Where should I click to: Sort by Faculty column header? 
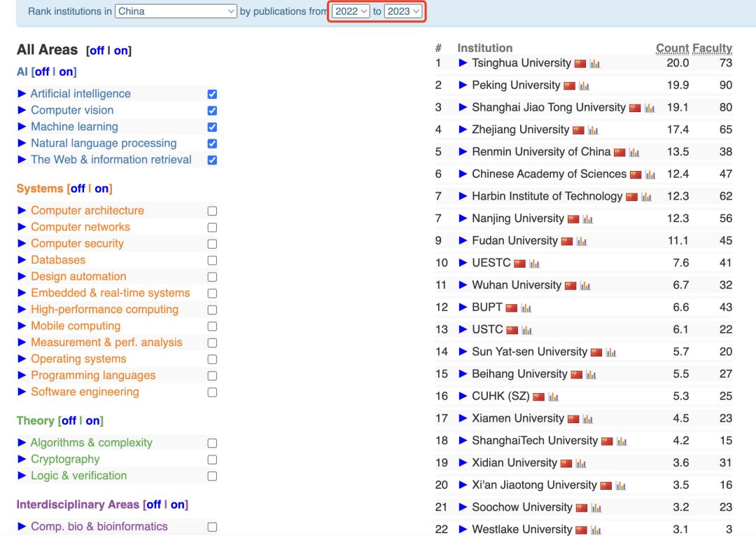[712, 48]
